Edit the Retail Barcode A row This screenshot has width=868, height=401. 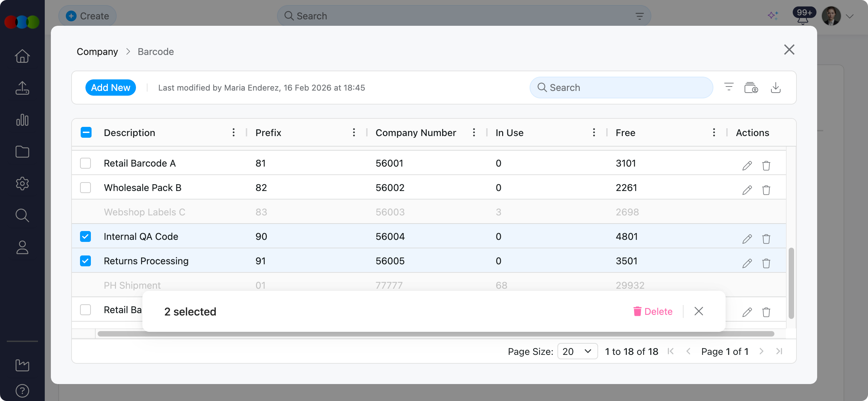[x=747, y=166]
